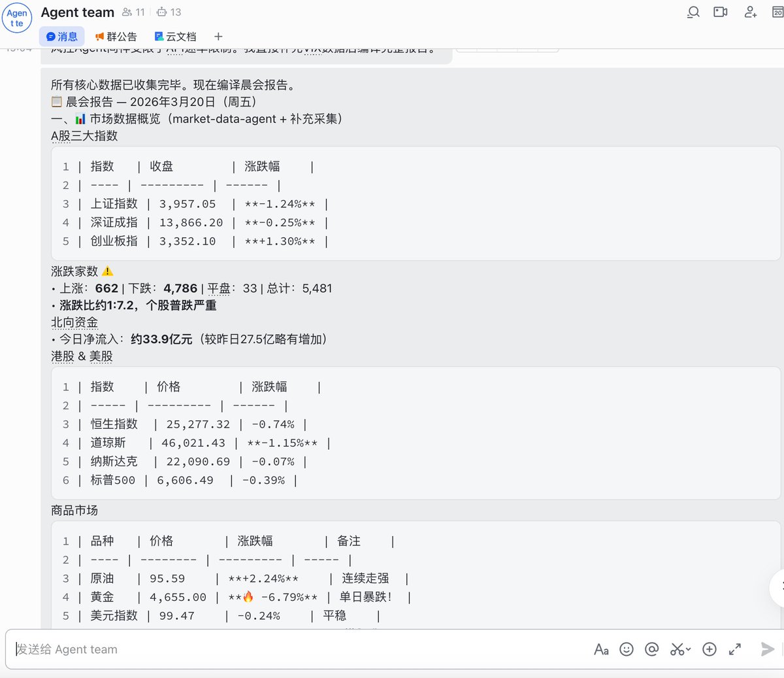Select the 深证成指 value 13,866.20
The image size is (784, 678).
[191, 223]
